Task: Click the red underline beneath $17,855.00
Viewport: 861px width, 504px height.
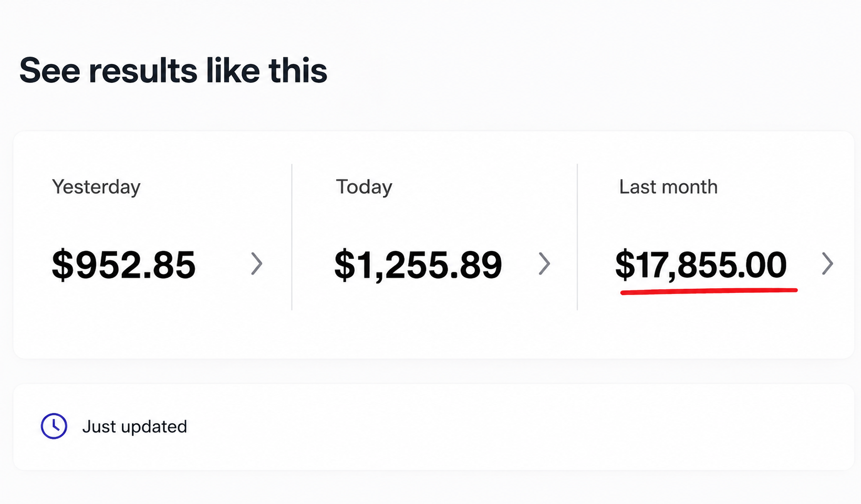Action: [x=709, y=291]
